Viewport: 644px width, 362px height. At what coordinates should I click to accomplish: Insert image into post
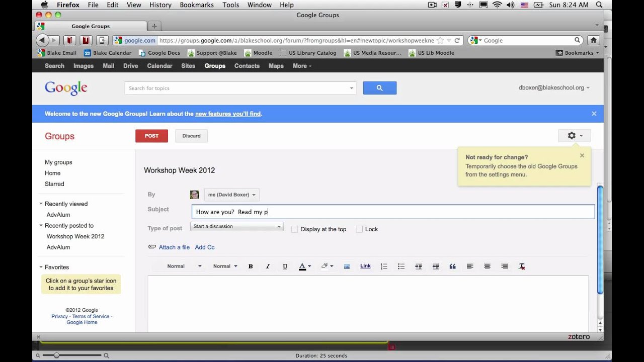pos(347,266)
